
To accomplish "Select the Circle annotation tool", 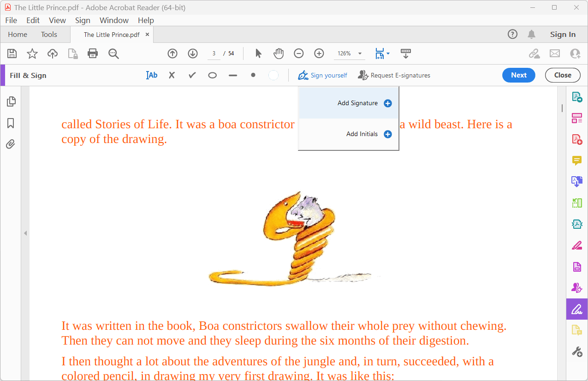I will 212,75.
